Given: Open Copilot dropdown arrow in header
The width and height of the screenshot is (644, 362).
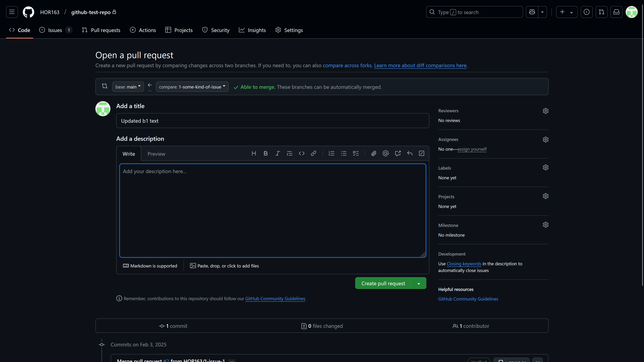Looking at the screenshot, I should 542,12.
